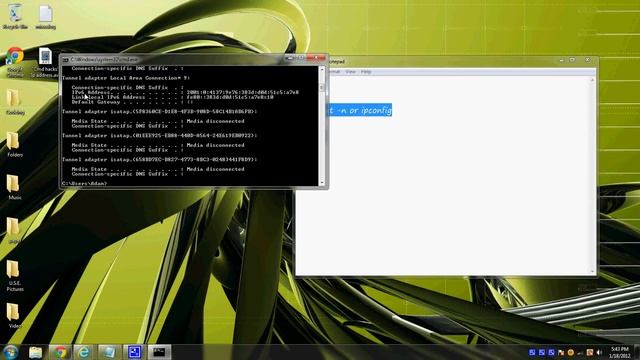640x360 pixels.
Task: Open the Windows Start menu orb
Action: (x=10, y=352)
